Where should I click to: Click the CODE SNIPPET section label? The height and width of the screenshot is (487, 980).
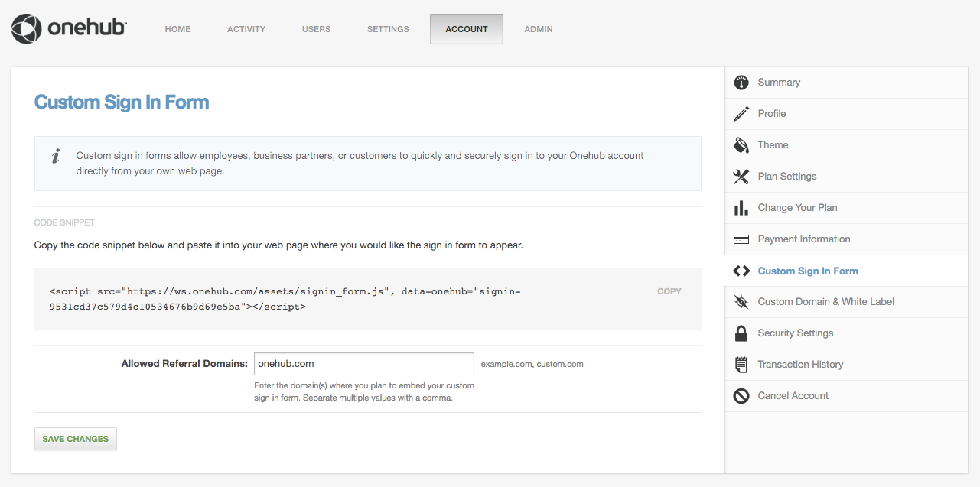(x=64, y=223)
